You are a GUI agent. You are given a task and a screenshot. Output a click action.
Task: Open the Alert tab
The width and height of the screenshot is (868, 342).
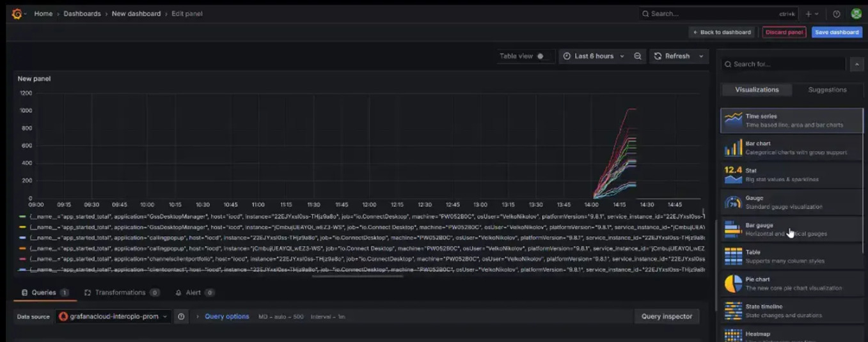194,293
